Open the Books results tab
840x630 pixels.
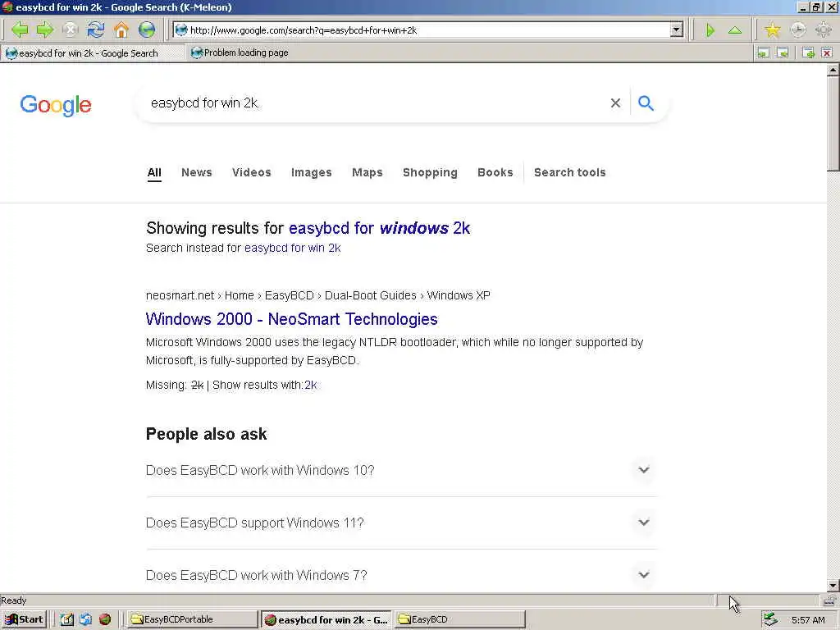[x=495, y=172]
